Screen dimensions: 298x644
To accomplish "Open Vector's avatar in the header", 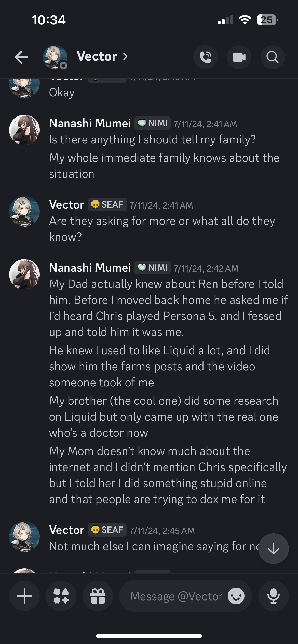I will 55,57.
